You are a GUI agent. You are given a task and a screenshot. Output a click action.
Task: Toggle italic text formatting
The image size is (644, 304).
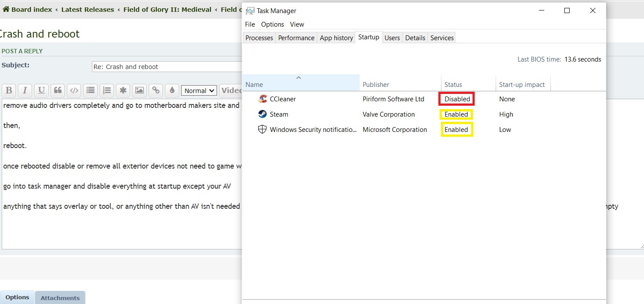pos(25,90)
